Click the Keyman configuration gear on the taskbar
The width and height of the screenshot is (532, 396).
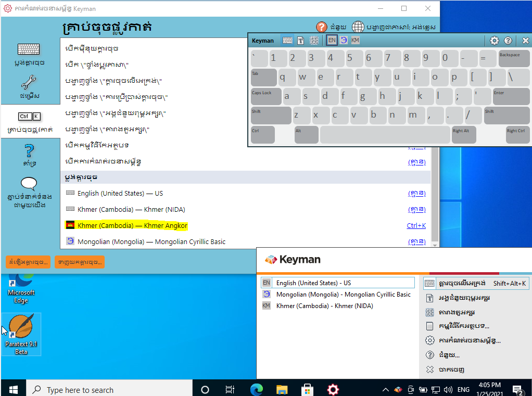333,389
